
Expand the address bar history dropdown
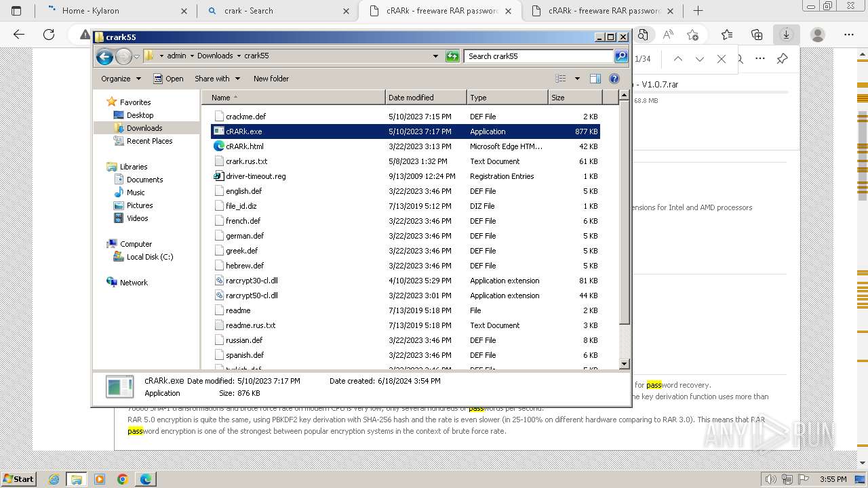(x=435, y=56)
